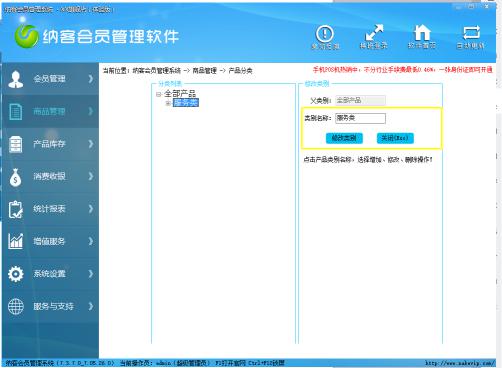Click the gear icon beside 系统设置
This screenshot has height=368, width=502.
pyautogui.click(x=16, y=274)
